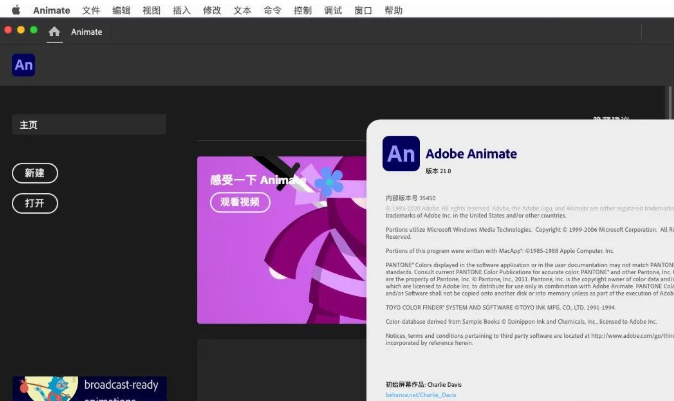This screenshot has width=674, height=401.
Task: Click the 初始屏幕作品: Charlie Davis text
Action: [423, 385]
